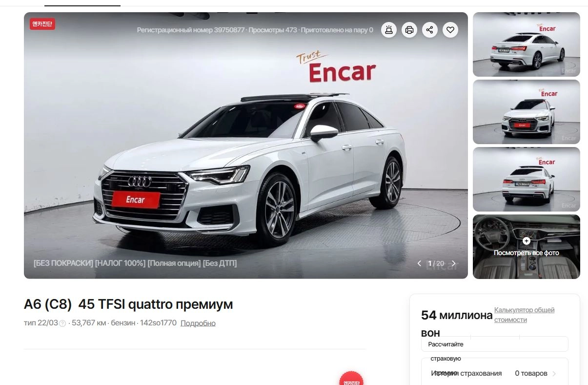Add listing to favorites with heart icon
This screenshot has height=385, width=588.
click(x=450, y=30)
